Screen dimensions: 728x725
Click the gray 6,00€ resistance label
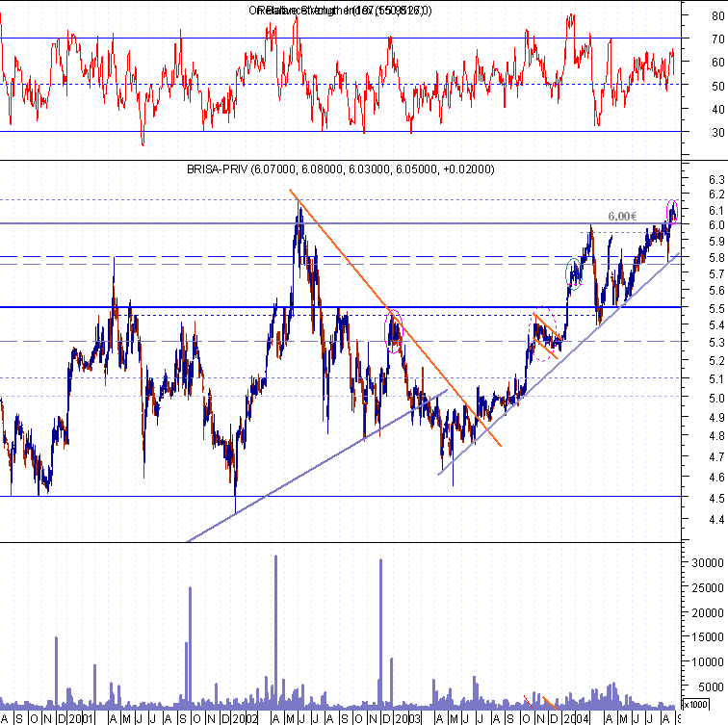coord(622,217)
